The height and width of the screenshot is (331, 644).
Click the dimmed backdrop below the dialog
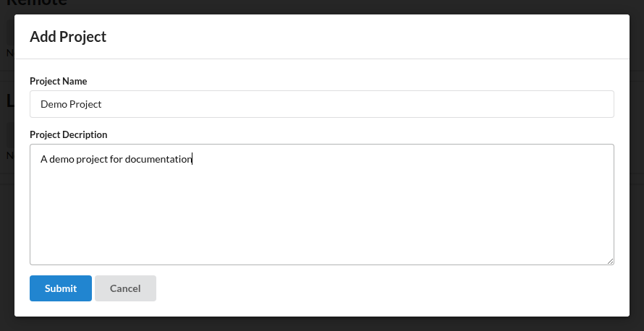click(x=321, y=324)
